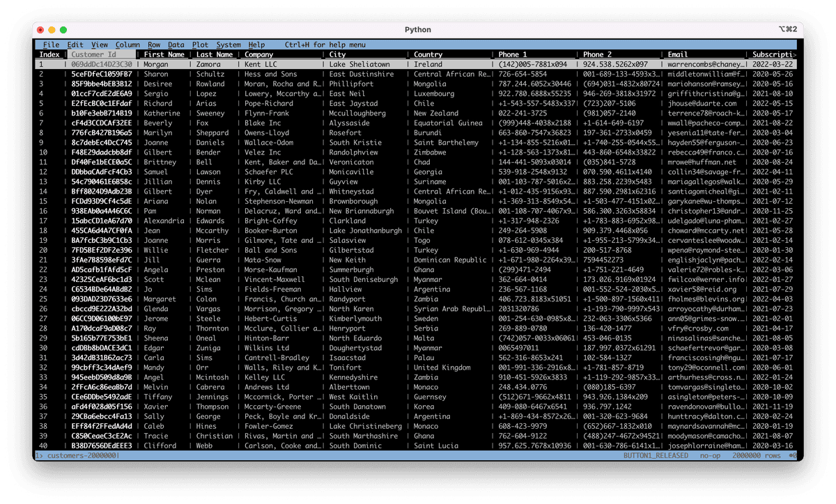
Task: Select the First Name column header
Action: click(x=164, y=54)
